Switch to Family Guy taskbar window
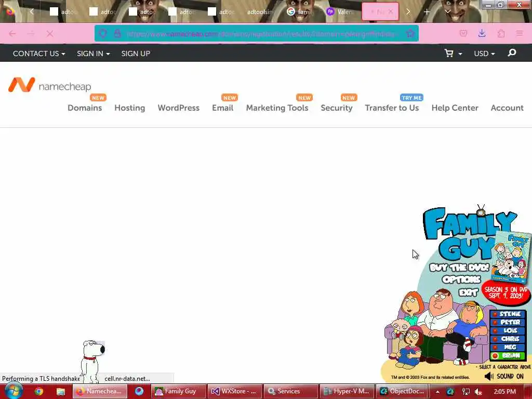The height and width of the screenshot is (399, 532). (179, 391)
